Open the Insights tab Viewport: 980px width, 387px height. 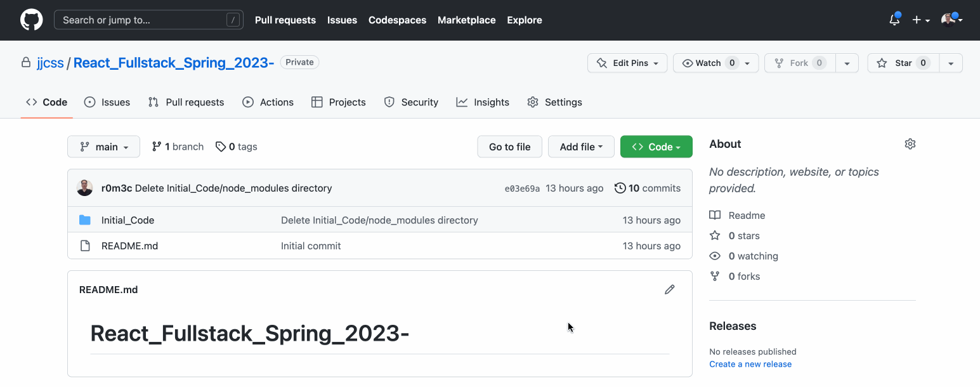[483, 102]
